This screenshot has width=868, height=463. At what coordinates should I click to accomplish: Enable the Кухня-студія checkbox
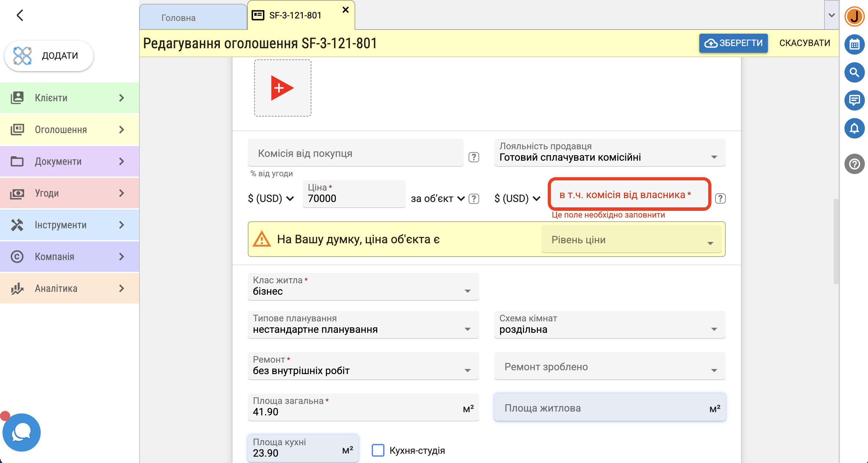coord(378,450)
